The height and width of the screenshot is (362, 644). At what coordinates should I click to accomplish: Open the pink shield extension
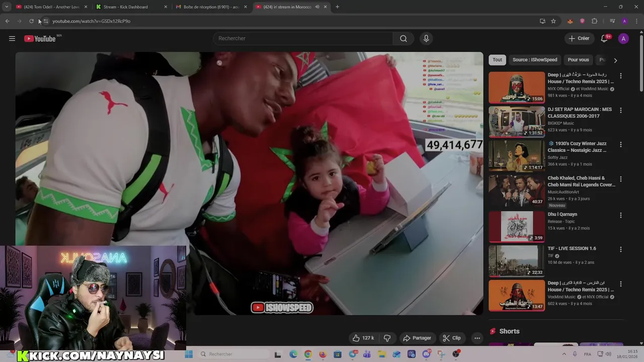(582, 21)
